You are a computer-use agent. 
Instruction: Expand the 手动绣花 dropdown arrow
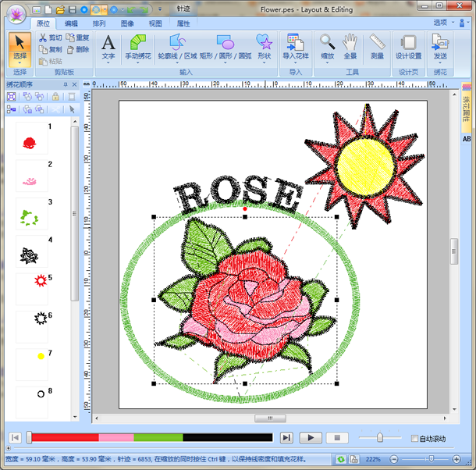(138, 63)
